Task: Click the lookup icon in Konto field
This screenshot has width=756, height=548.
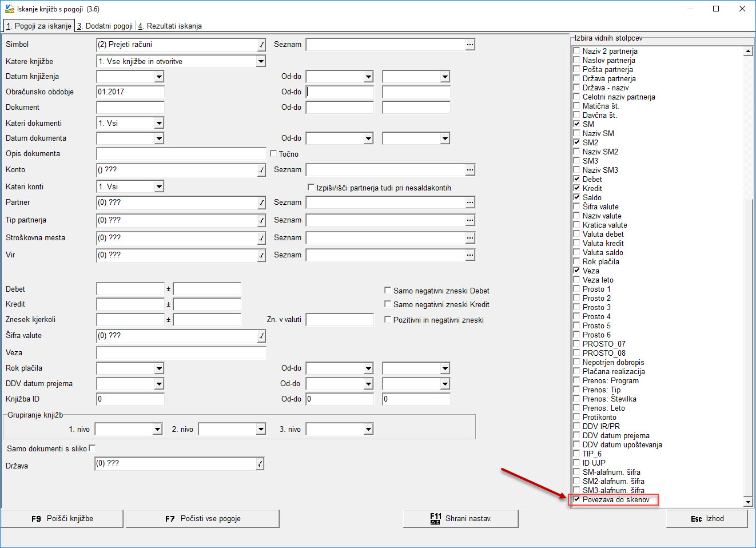Action: pyautogui.click(x=261, y=170)
